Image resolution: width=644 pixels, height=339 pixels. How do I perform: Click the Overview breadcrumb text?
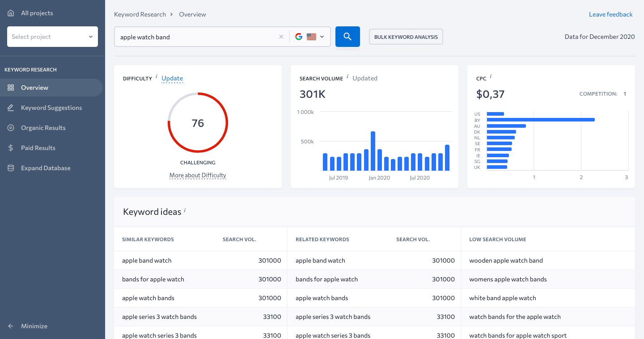pyautogui.click(x=192, y=14)
